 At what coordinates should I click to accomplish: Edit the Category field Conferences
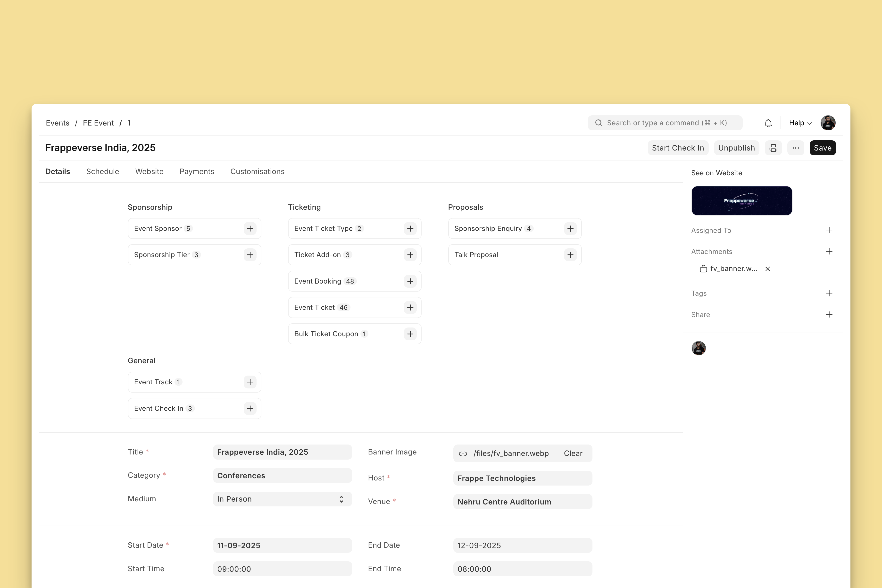282,476
